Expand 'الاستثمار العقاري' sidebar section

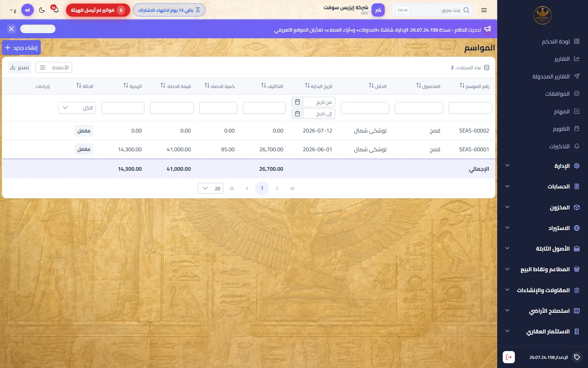click(x=543, y=331)
